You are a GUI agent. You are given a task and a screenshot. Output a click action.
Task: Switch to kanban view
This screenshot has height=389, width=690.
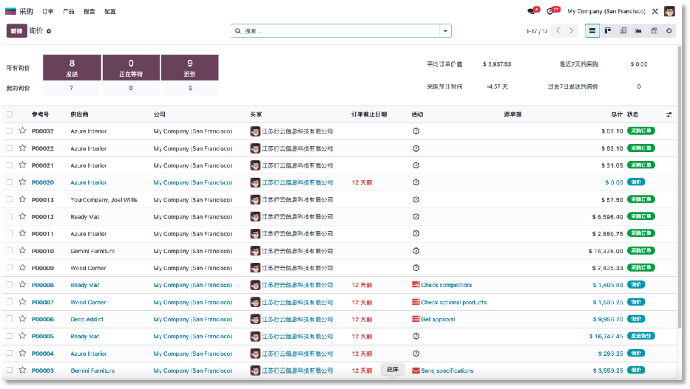pyautogui.click(x=608, y=31)
